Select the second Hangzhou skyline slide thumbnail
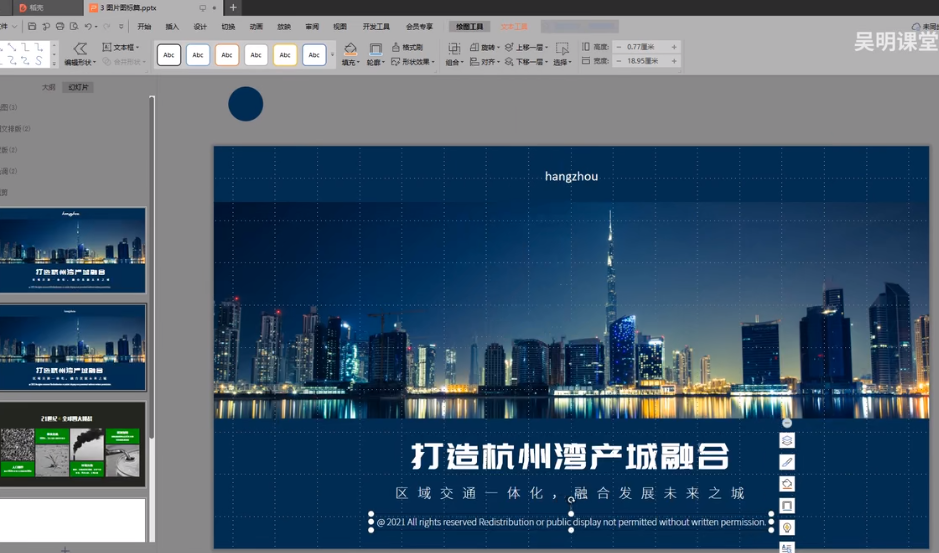 click(72, 347)
